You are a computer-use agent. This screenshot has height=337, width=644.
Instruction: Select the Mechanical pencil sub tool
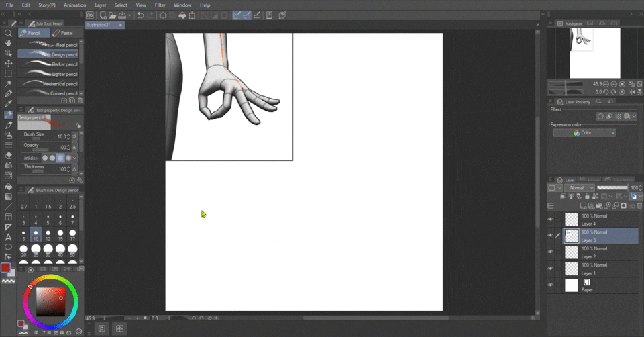pos(48,83)
